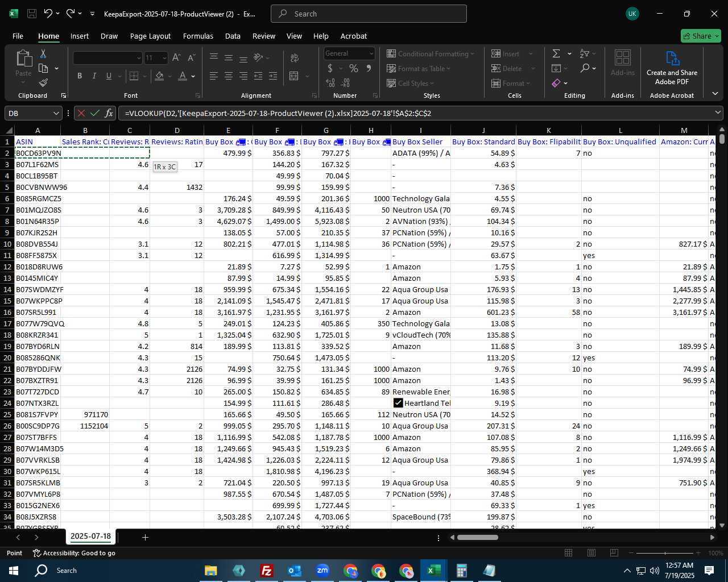Add a new sheet with plus button
The height and width of the screenshot is (582, 728).
145,537
